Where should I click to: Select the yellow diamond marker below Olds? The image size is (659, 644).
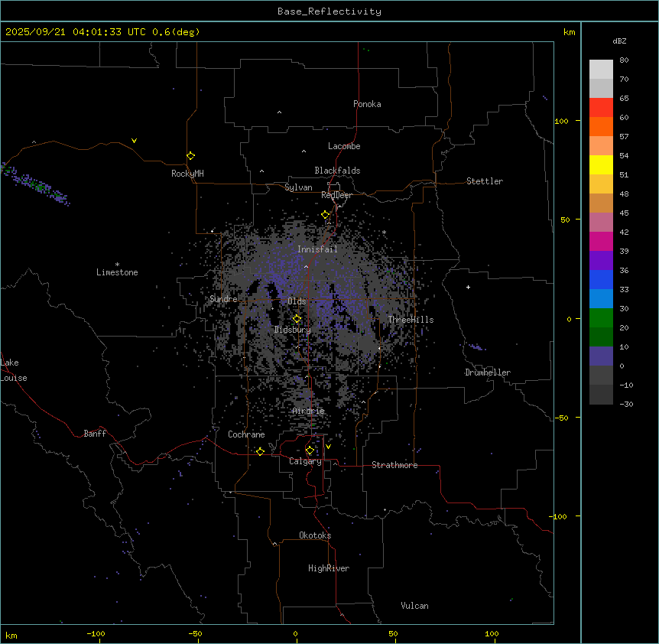pyautogui.click(x=297, y=319)
